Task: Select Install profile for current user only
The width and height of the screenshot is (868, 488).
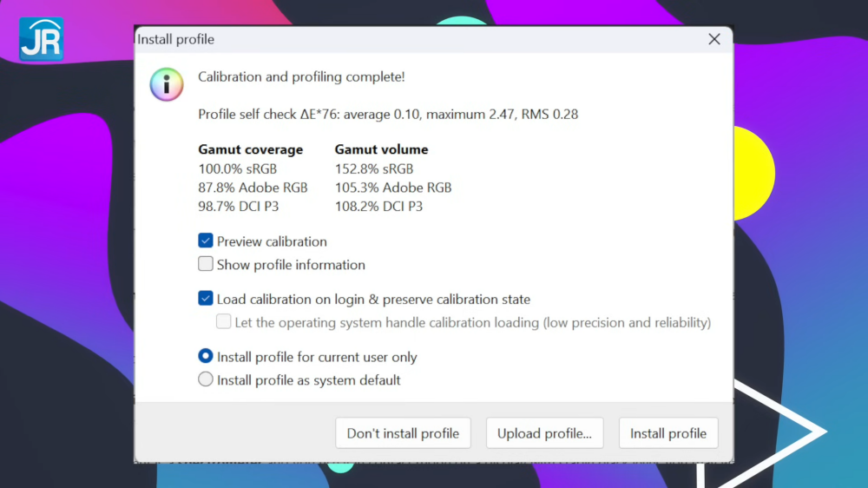Action: click(206, 357)
